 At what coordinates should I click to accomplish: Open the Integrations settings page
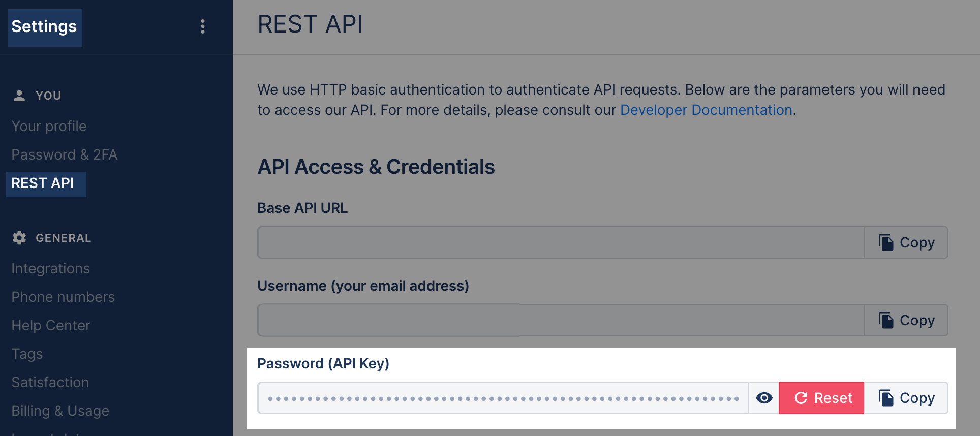[50, 268]
